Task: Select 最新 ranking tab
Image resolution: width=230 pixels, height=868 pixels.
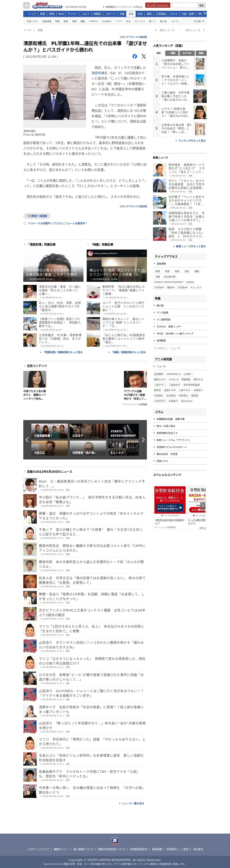Action: click(159, 53)
